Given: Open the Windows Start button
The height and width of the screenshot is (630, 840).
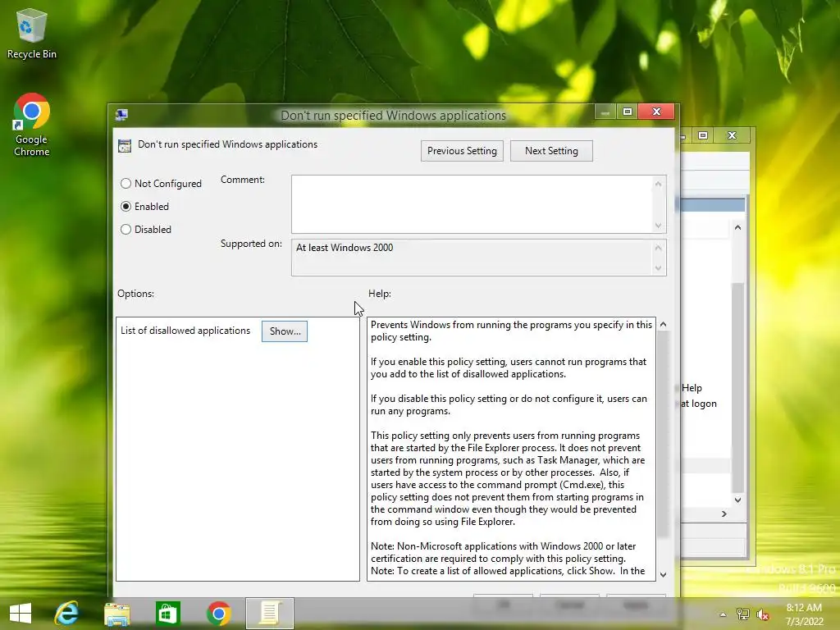Looking at the screenshot, I should pos(21,614).
